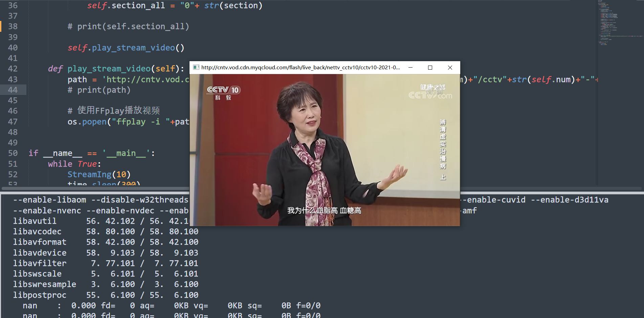The height and width of the screenshot is (318, 644).
Task: Minimize the CCTV video playback window
Action: pyautogui.click(x=410, y=68)
